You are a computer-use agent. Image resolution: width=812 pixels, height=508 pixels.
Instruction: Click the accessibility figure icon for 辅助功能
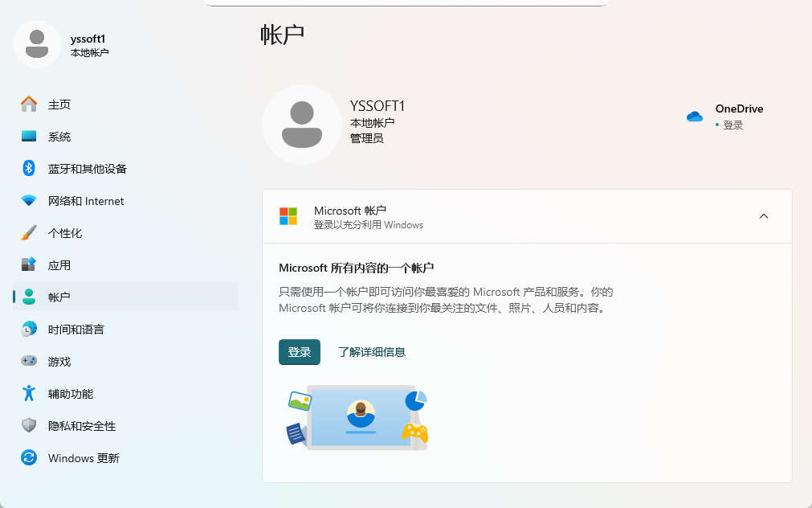pyautogui.click(x=29, y=393)
